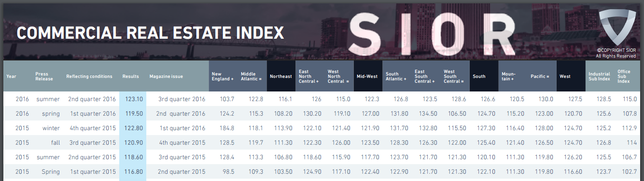Click the West North Central value 126.00

341,143
